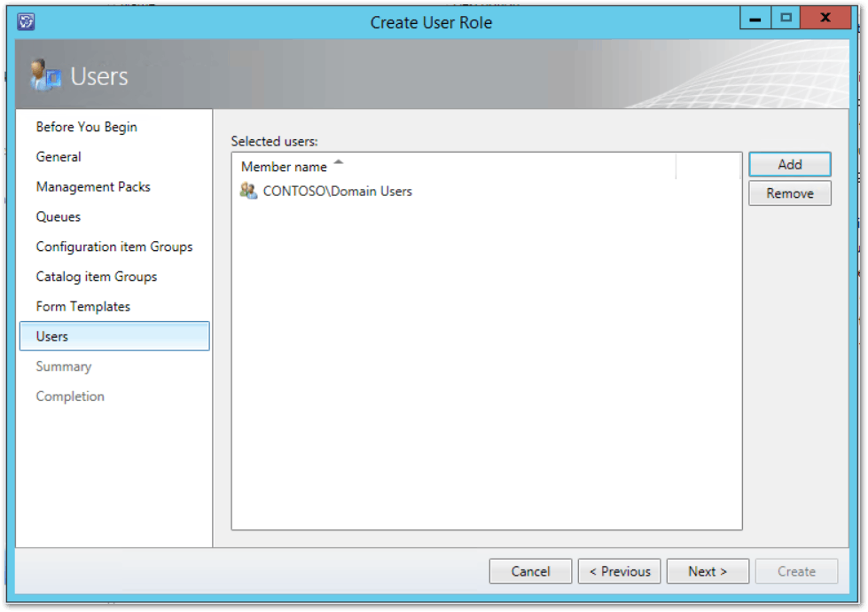Click the Completion step

pos(70,396)
